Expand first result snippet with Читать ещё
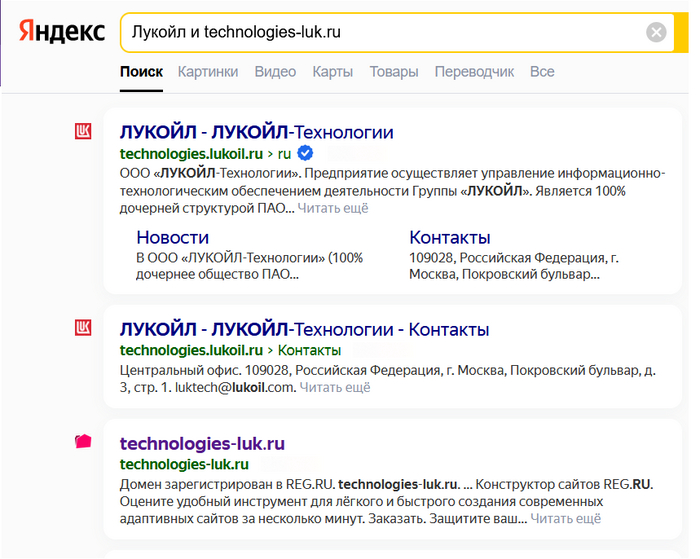 pyautogui.click(x=333, y=208)
